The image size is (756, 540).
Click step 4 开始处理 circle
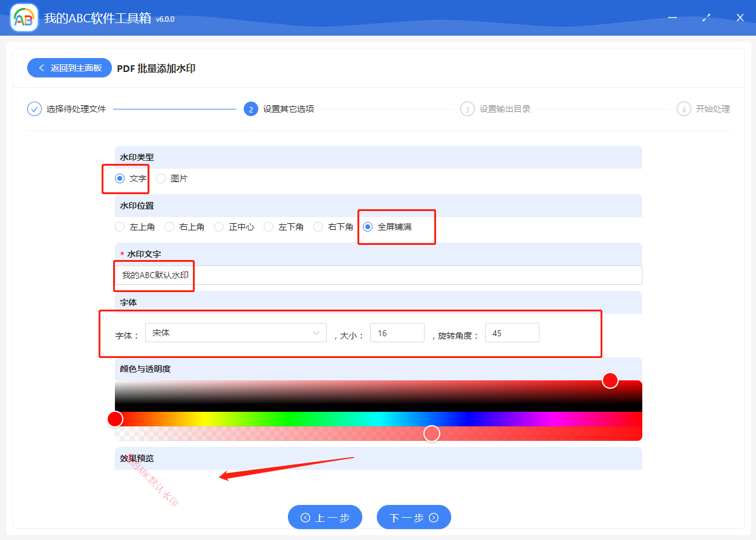point(683,109)
